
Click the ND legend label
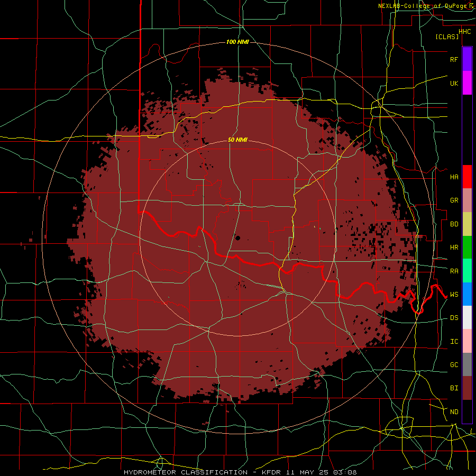coord(454,412)
